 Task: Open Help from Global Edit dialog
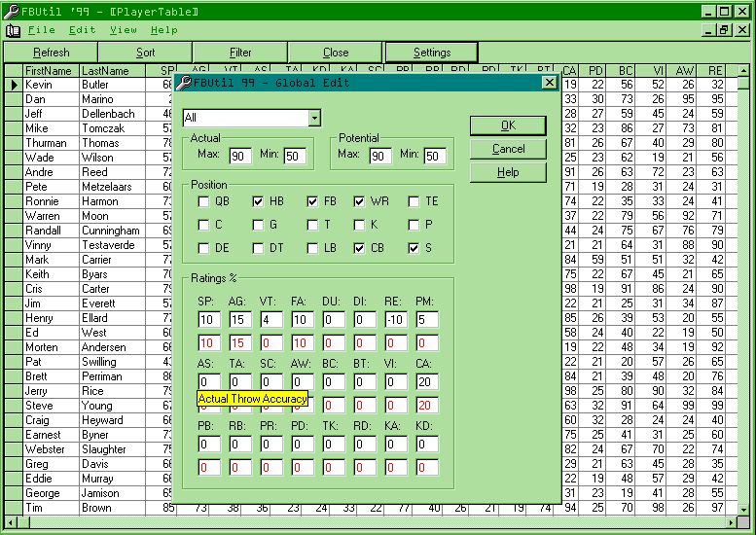pos(508,172)
